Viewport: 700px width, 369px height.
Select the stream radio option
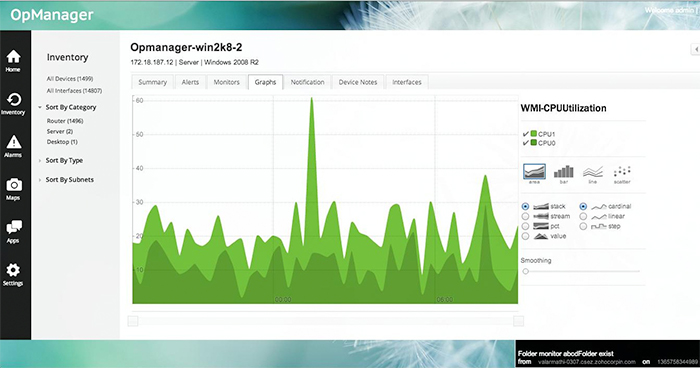(525, 216)
